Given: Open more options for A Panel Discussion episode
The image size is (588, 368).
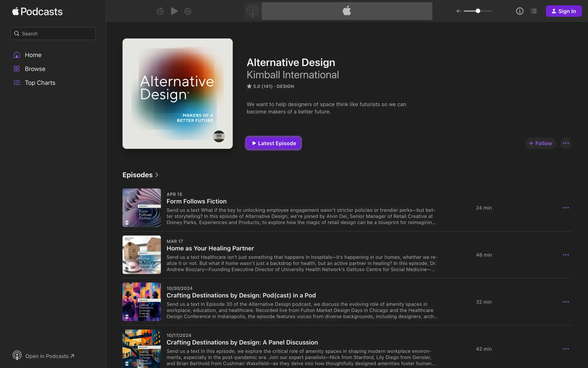Looking at the screenshot, I should [x=566, y=349].
